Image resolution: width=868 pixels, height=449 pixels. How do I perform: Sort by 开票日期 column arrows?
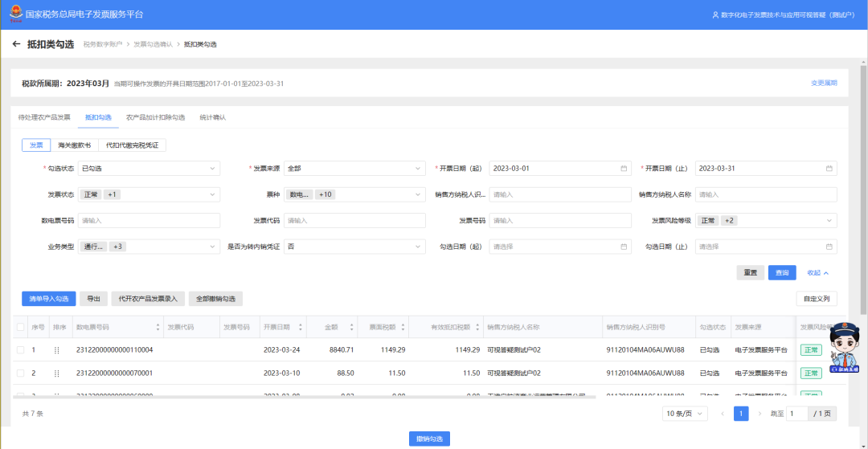pos(301,328)
